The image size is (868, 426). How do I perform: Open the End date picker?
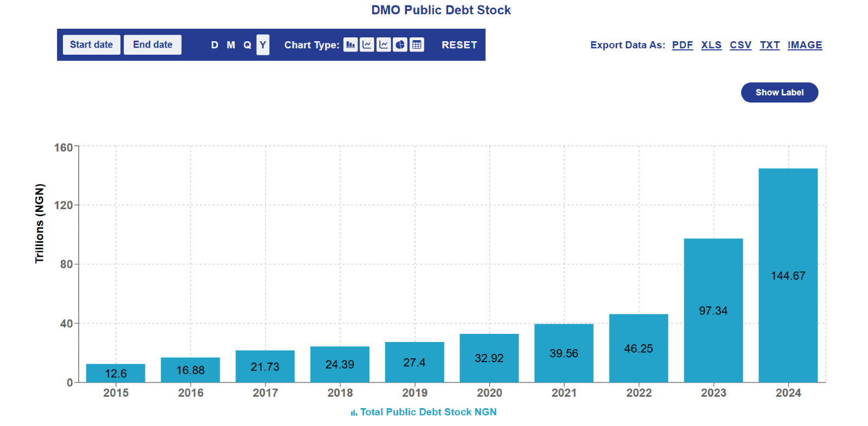click(152, 45)
